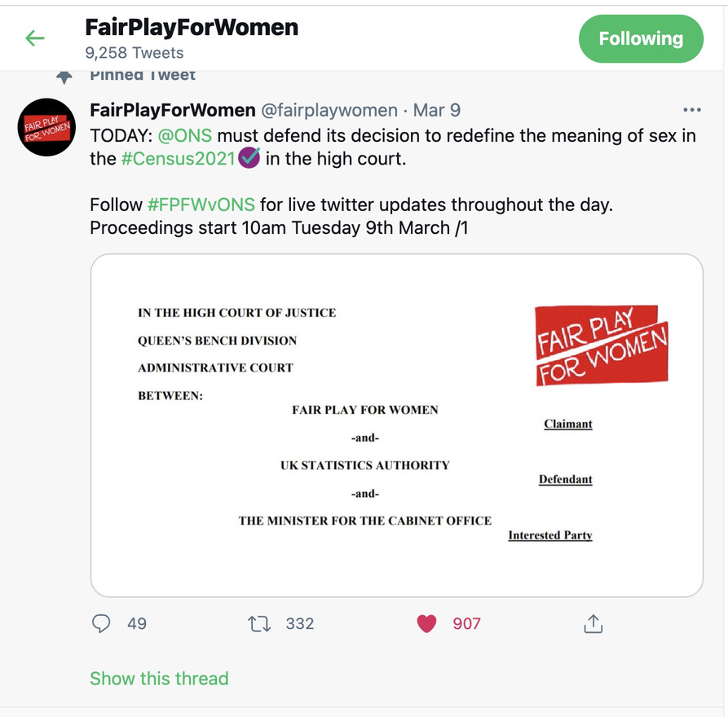Click the pinned tweet pin icon
728x717 pixels.
coord(64,75)
